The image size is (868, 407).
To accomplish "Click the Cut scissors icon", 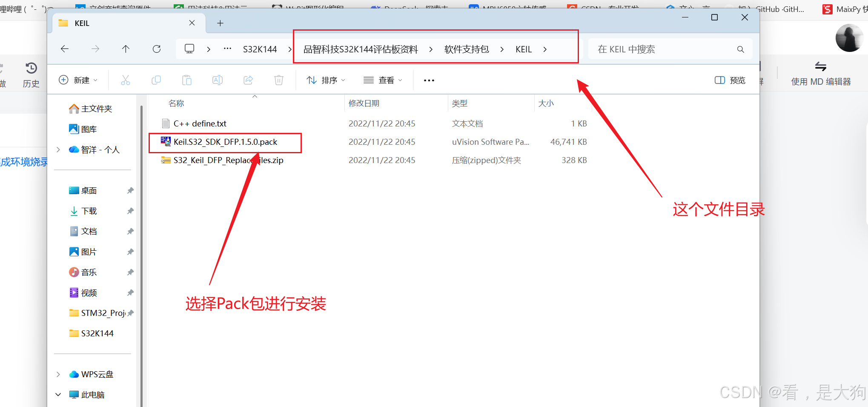I will click(126, 80).
